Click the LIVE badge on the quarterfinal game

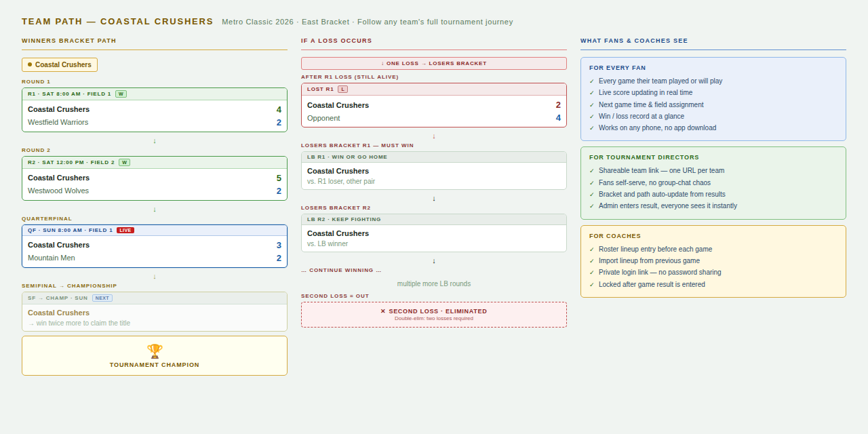click(x=125, y=231)
